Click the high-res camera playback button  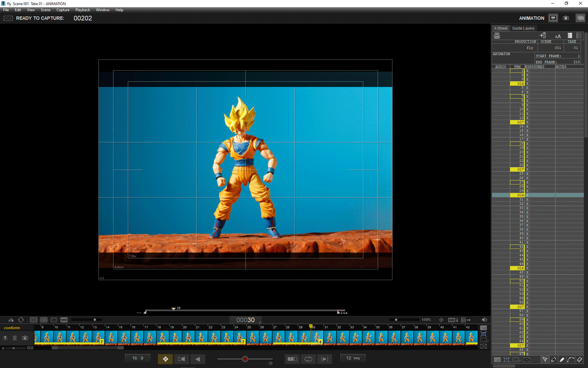click(181, 359)
